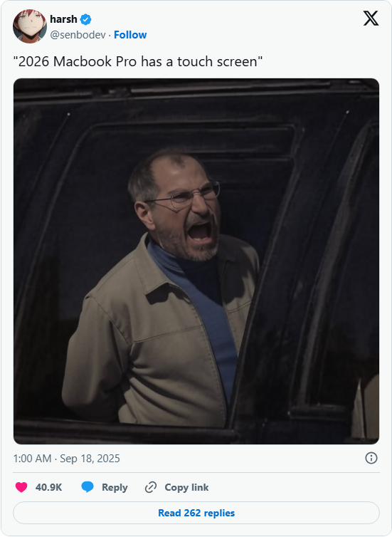Click the Sep 18, 2025 date

click(90, 458)
